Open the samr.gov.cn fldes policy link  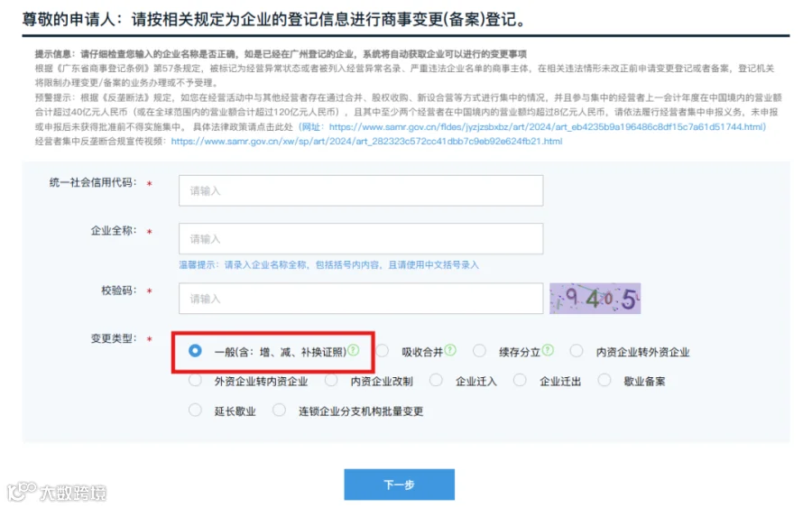coord(547,127)
